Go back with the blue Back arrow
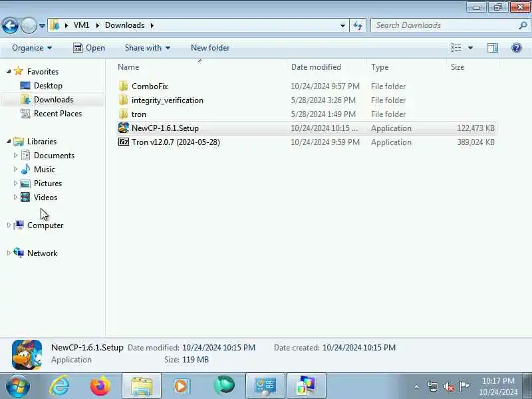Image resolution: width=532 pixels, height=399 pixels. point(10,25)
